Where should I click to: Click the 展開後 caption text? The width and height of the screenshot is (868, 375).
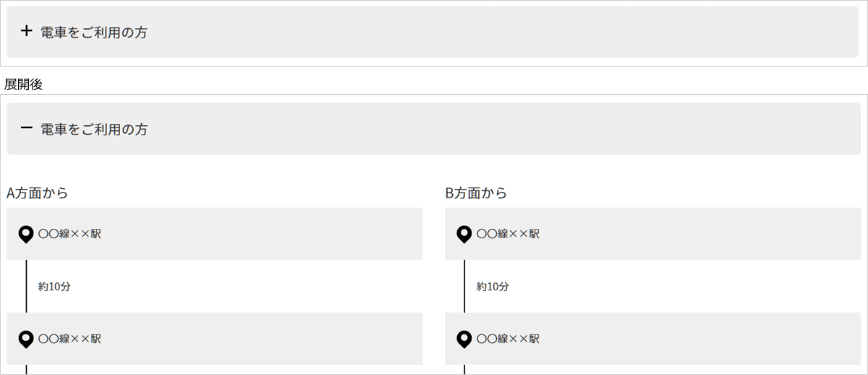(x=23, y=84)
